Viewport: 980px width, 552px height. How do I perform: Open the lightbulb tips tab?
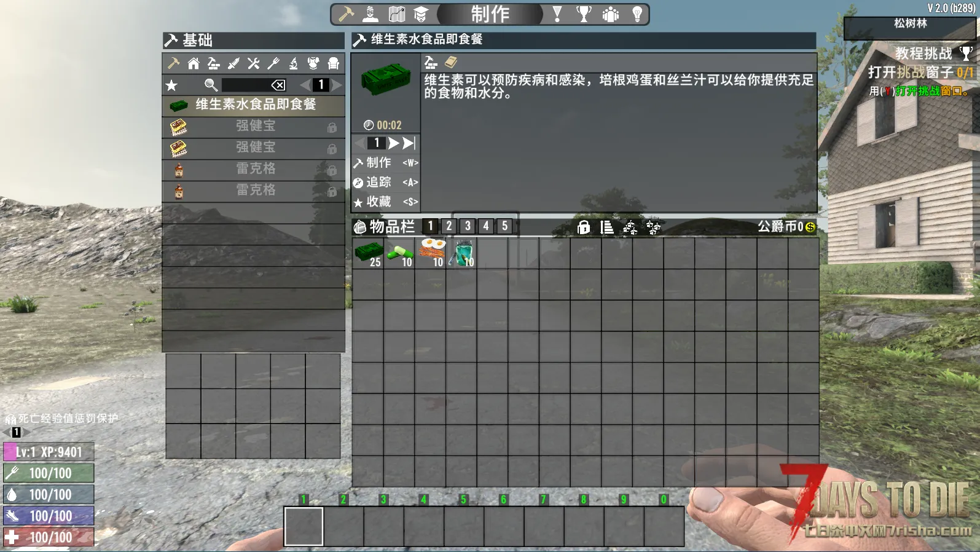click(x=637, y=14)
